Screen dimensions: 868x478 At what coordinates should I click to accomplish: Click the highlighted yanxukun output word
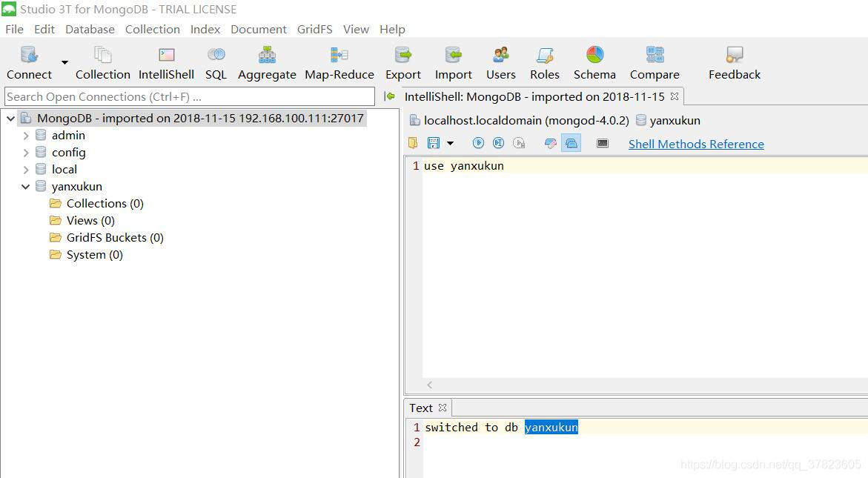point(551,428)
